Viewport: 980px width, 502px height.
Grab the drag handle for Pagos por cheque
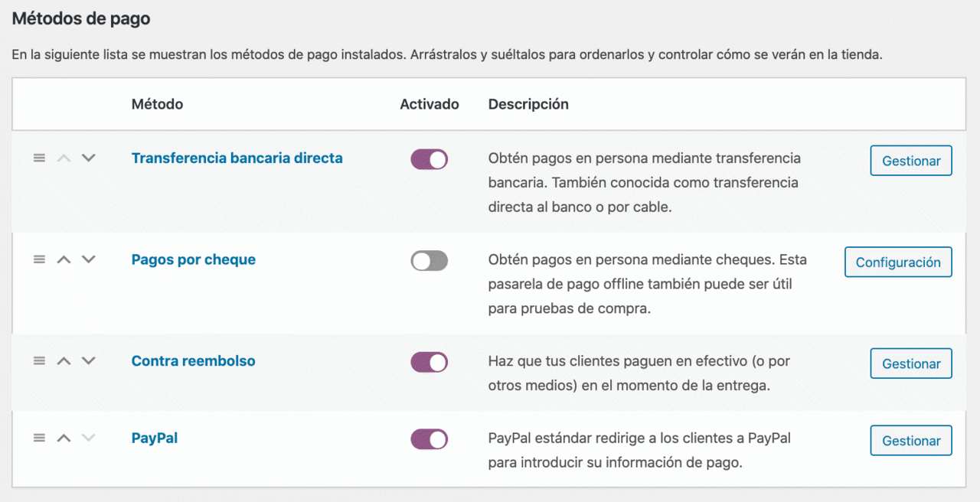[x=40, y=259]
